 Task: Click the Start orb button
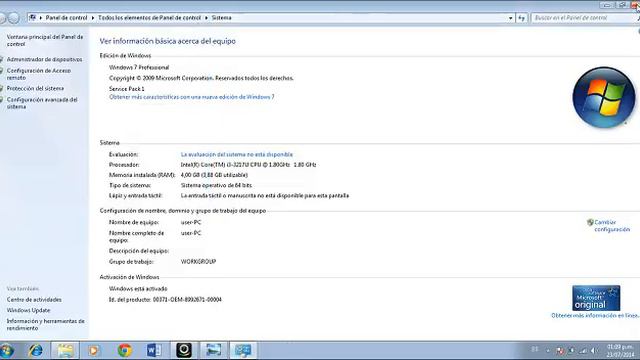click(x=7, y=351)
